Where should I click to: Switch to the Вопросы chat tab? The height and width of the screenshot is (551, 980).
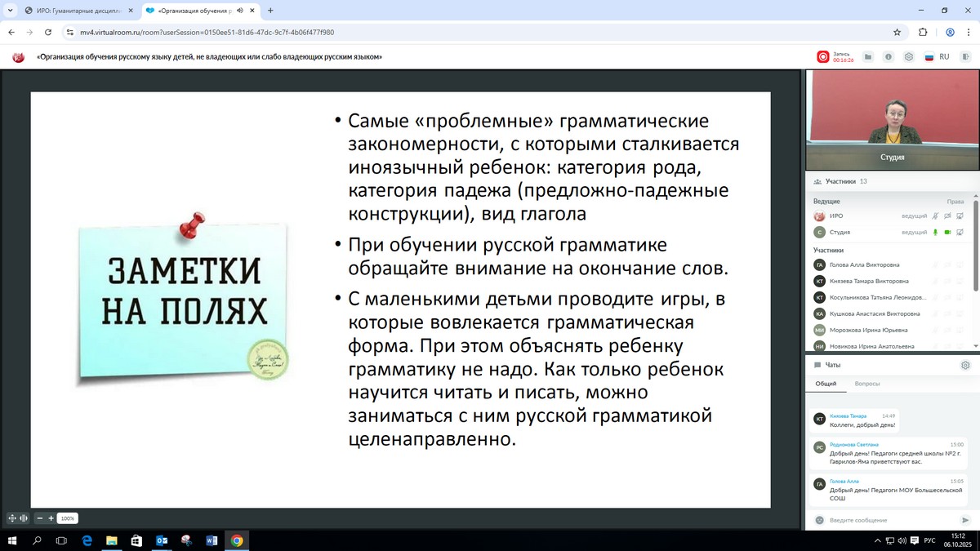867,384
